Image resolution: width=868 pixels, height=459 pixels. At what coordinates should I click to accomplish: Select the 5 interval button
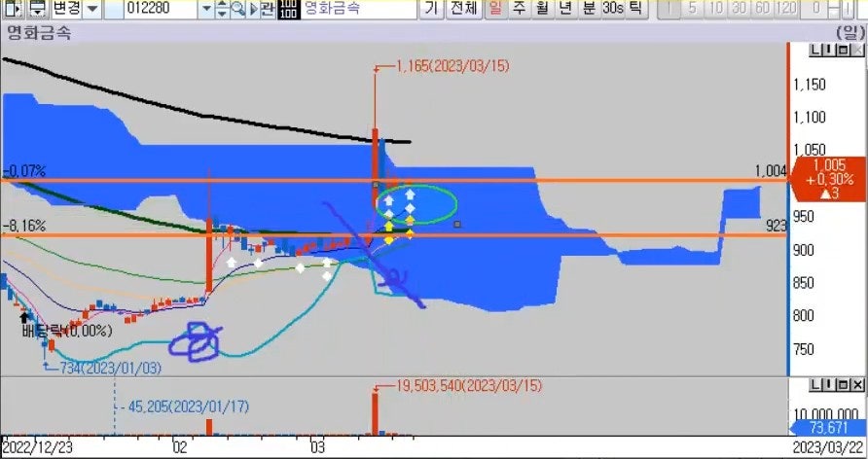click(693, 9)
